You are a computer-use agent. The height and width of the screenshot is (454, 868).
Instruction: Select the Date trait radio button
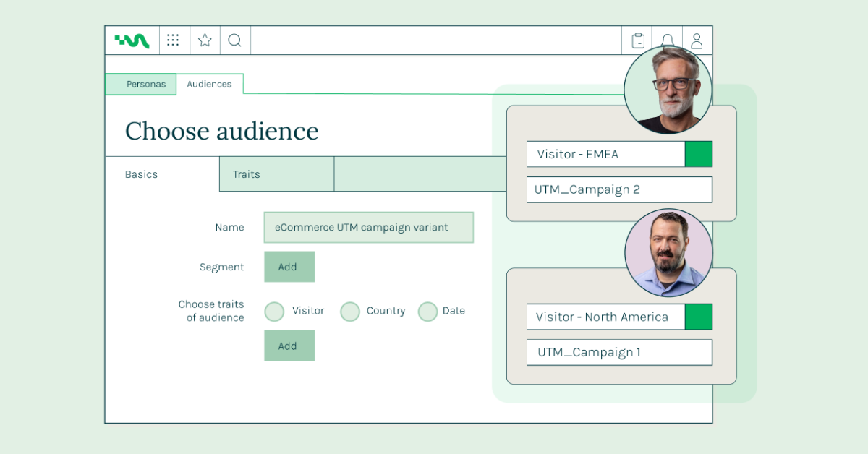[427, 312]
